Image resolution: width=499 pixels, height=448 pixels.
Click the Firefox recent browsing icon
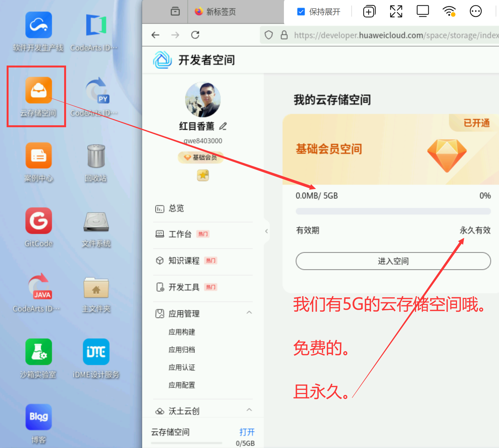pyautogui.click(x=175, y=11)
